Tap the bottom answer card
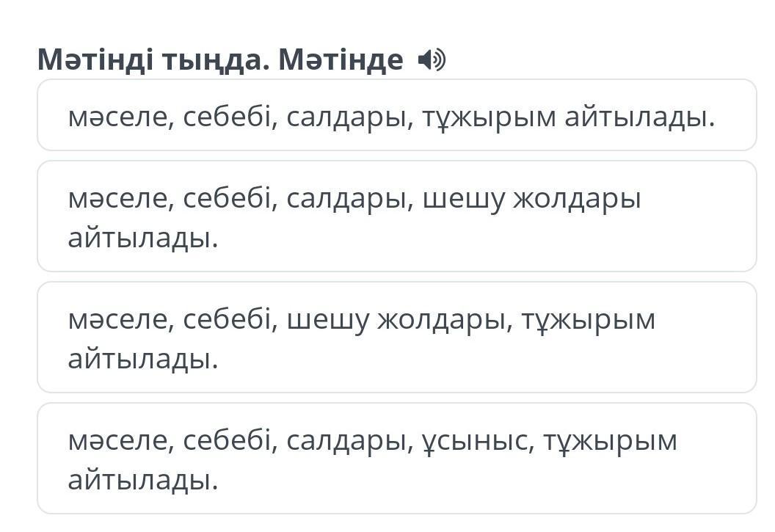Image resolution: width=775 pixels, height=532 pixels. click(396, 459)
